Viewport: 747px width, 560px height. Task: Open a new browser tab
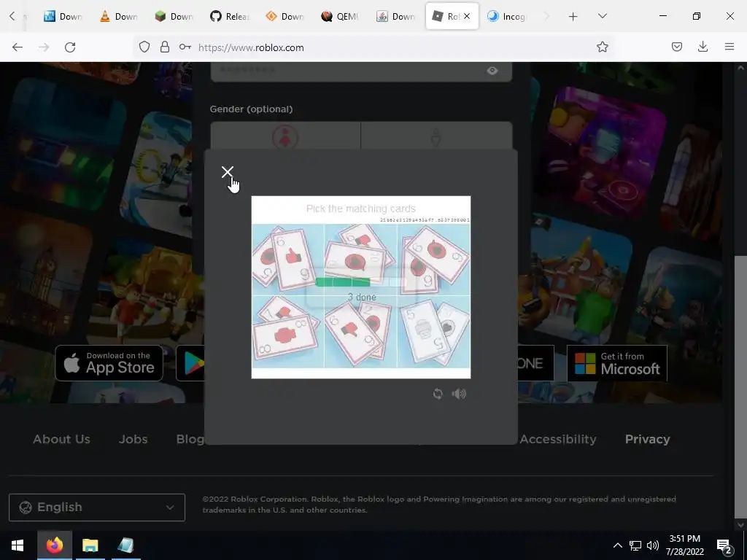pos(573,17)
